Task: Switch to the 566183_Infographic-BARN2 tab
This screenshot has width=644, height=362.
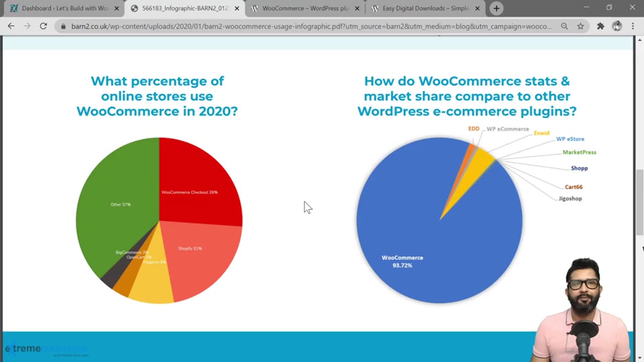Action: click(x=185, y=9)
